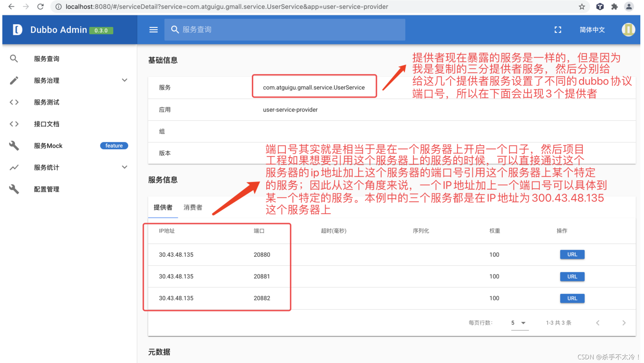Screen dimensions: 644x363
Task: Click URL button for port 20882
Action: (x=572, y=298)
